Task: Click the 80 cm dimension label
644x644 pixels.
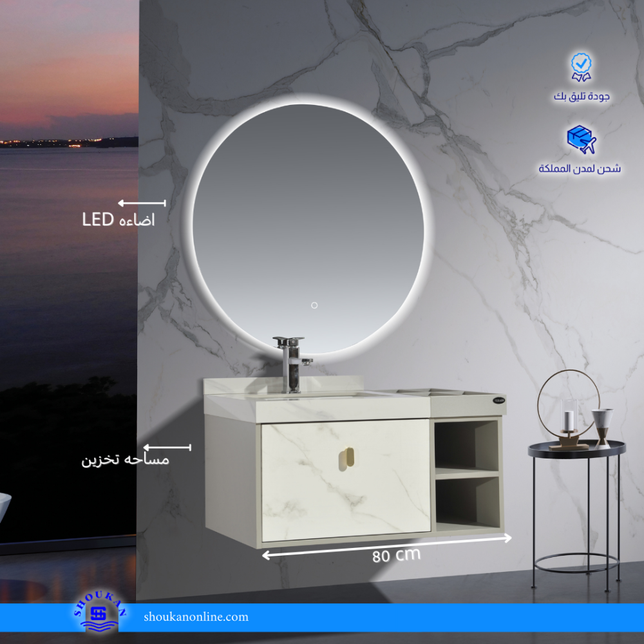Action: click(395, 556)
